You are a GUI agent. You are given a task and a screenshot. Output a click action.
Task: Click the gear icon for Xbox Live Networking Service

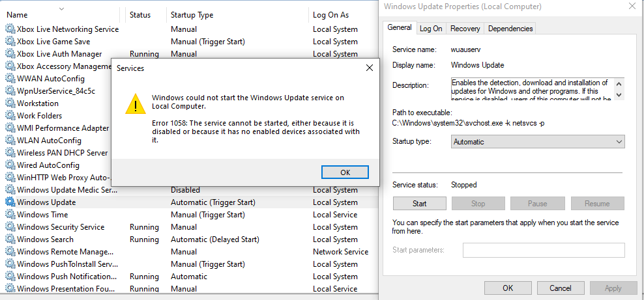(9, 29)
